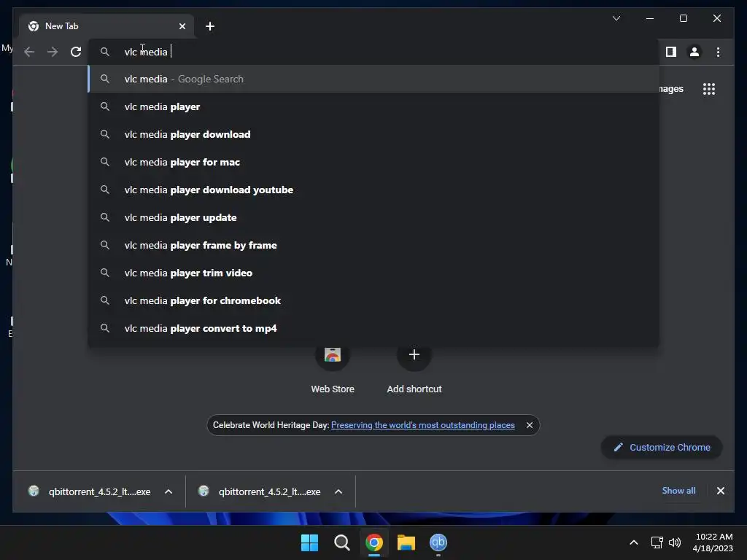The width and height of the screenshot is (747, 560).
Task: Select 'vlc media player' suggestion
Action: coord(374,106)
